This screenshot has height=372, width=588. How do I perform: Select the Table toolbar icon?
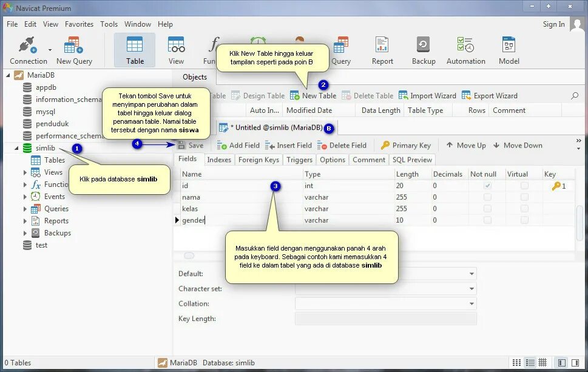click(135, 50)
